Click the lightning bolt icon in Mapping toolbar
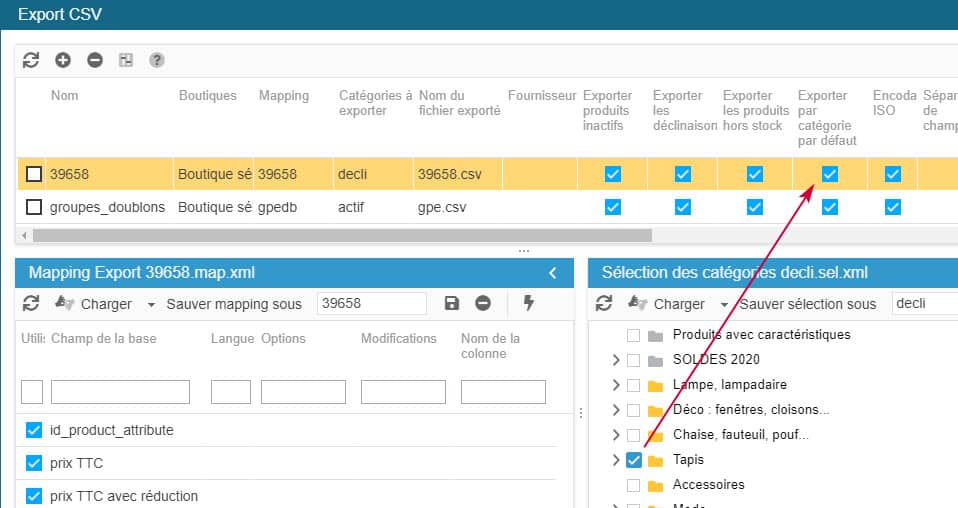 (x=529, y=303)
